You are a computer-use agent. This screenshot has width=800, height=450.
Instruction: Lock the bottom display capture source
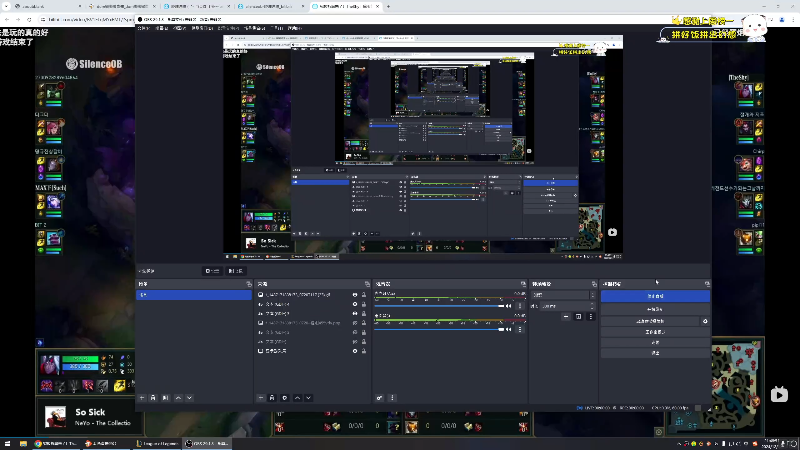point(364,351)
